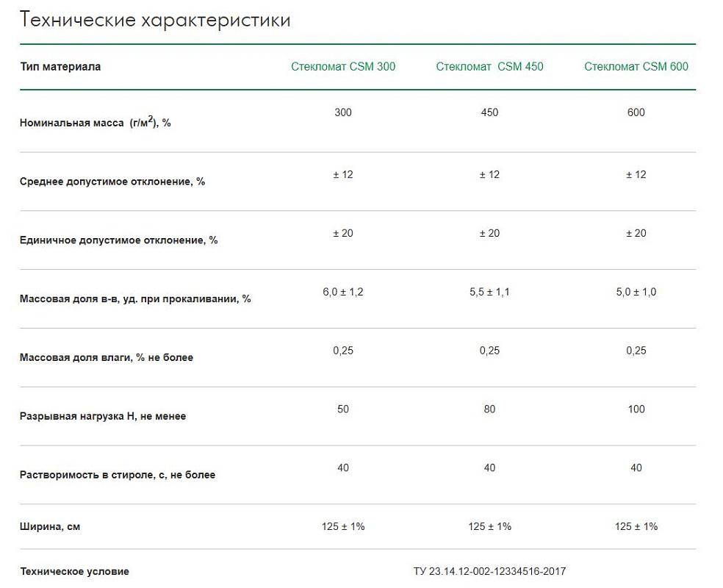Image resolution: width=723 pixels, height=588 pixels.
Task: Click the ТУ 23.14.12-002-12334516-2017 specification text
Action: click(489, 571)
